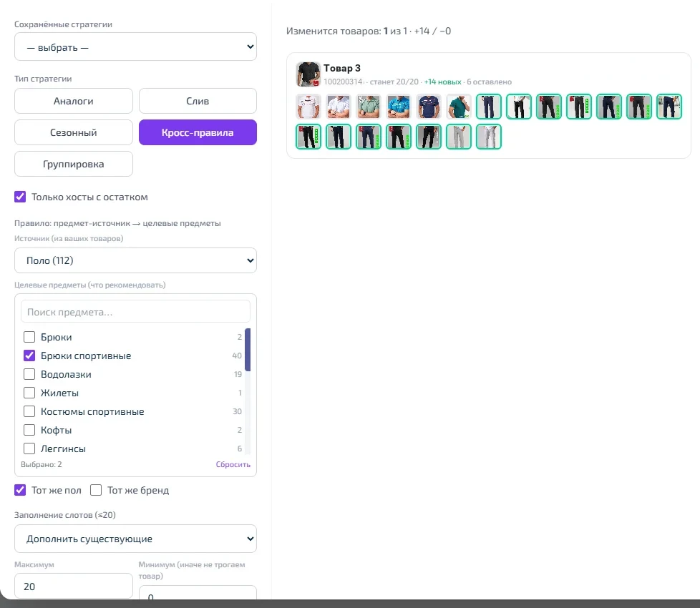This screenshot has height=608, width=700.
Task: Toggle the Только хосты с остатком checkbox
Action: point(20,197)
